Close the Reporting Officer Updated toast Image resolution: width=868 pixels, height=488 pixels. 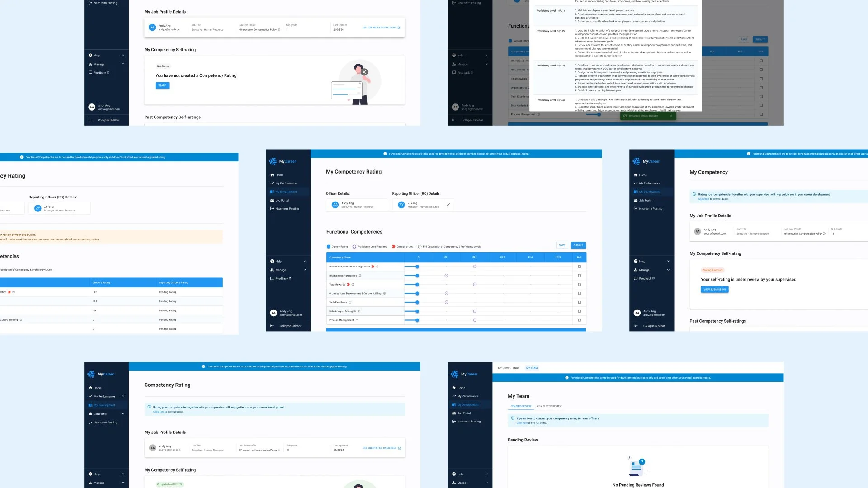(x=671, y=116)
